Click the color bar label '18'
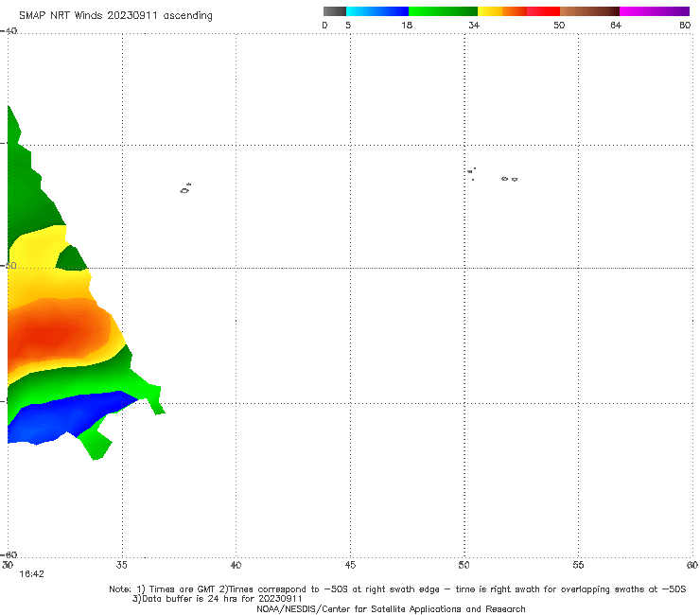700x615 pixels. [407, 26]
